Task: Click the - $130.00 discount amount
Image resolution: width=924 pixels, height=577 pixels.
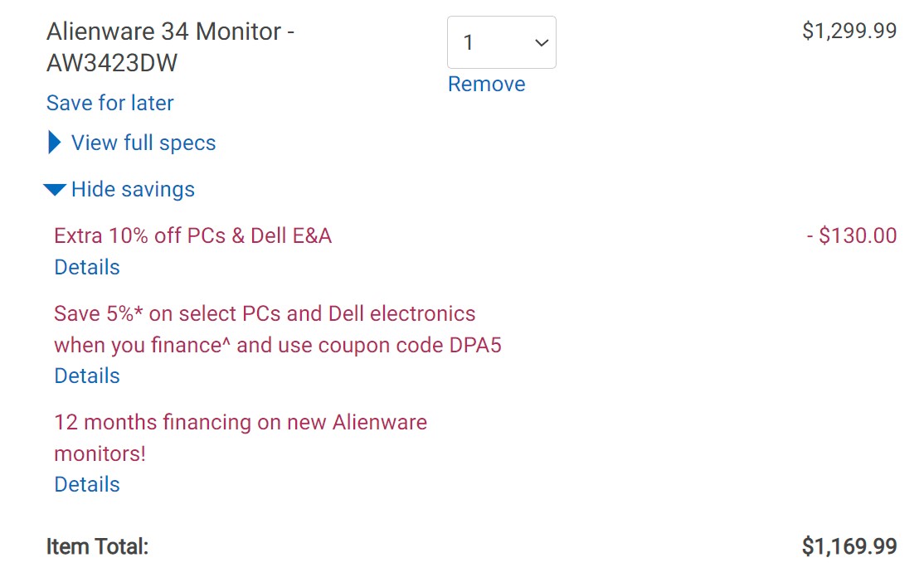Action: pyautogui.click(x=851, y=235)
